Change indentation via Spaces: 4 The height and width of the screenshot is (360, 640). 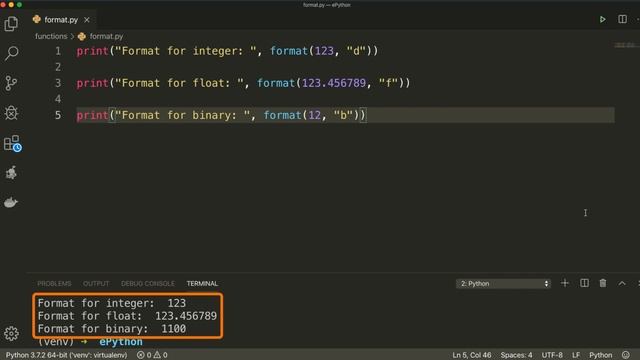click(x=516, y=355)
